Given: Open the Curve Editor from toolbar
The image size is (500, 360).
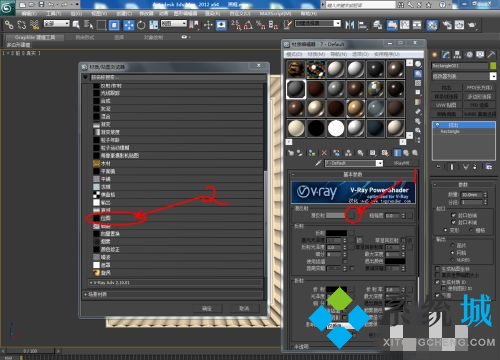Looking at the screenshot, I should pyautogui.click(x=405, y=25).
